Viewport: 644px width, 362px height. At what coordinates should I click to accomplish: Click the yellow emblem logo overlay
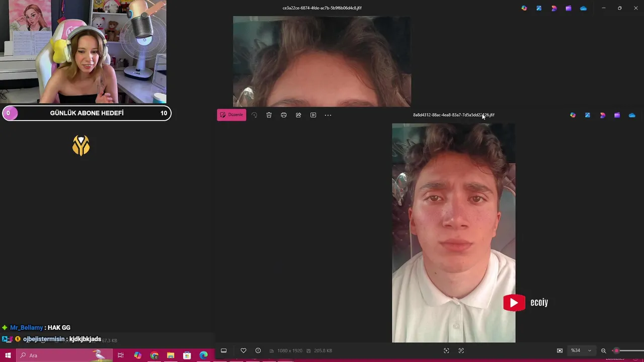coord(81,146)
